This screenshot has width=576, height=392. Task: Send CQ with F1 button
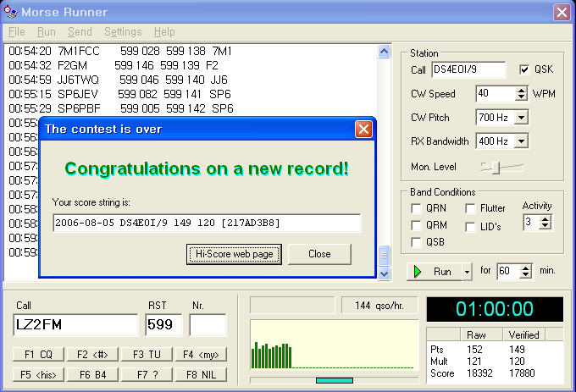point(38,355)
